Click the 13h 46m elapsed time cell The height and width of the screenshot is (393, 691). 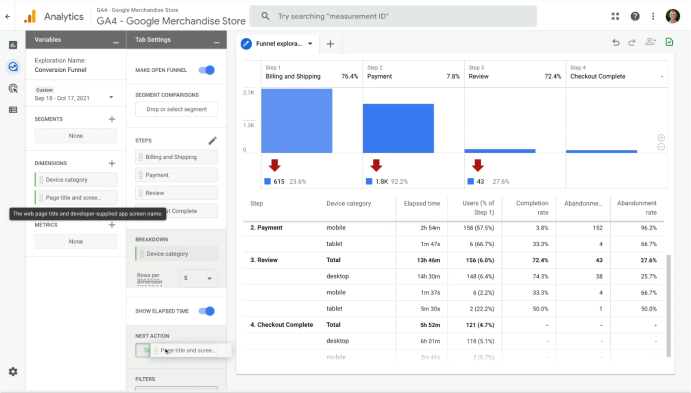[428, 260]
